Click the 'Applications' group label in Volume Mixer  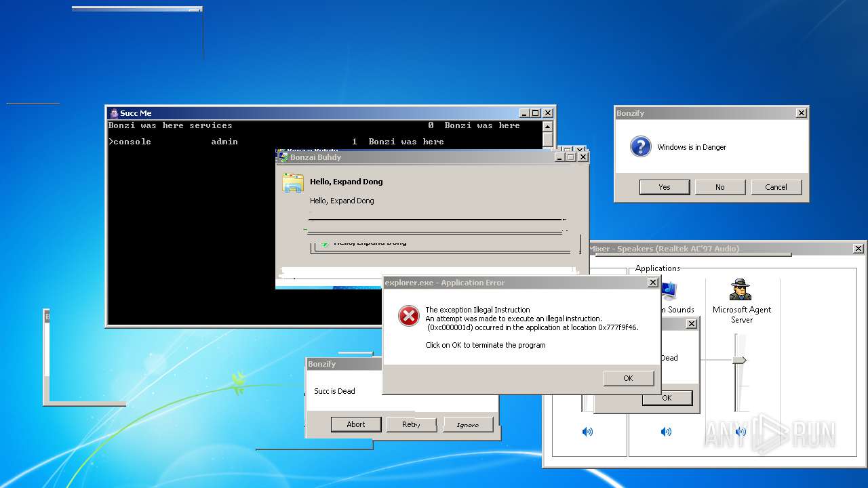(x=657, y=268)
